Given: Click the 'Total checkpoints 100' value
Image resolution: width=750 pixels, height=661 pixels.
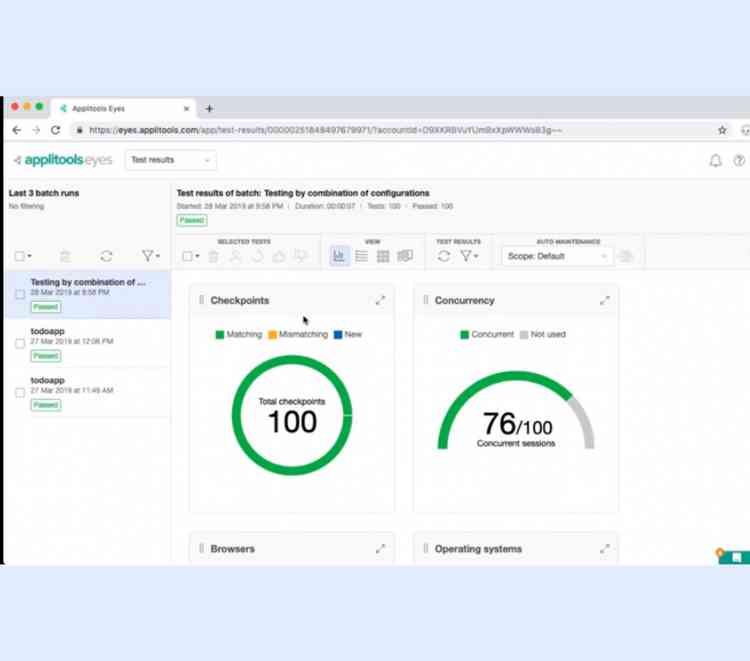Looking at the screenshot, I should click(292, 416).
